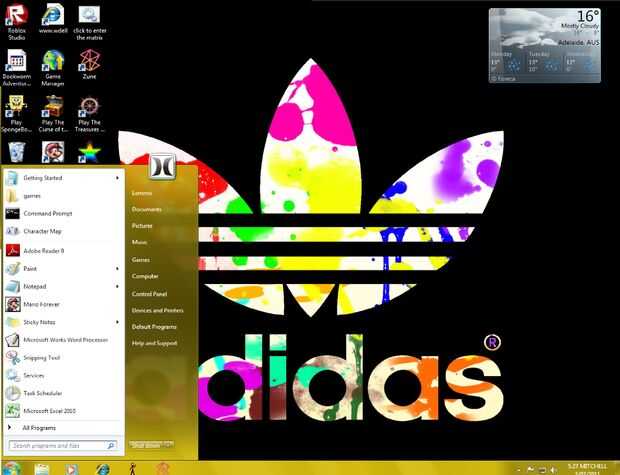This screenshot has height=475, width=620.
Task: Click the Snipping Tool scissors icon
Action: (x=13, y=358)
